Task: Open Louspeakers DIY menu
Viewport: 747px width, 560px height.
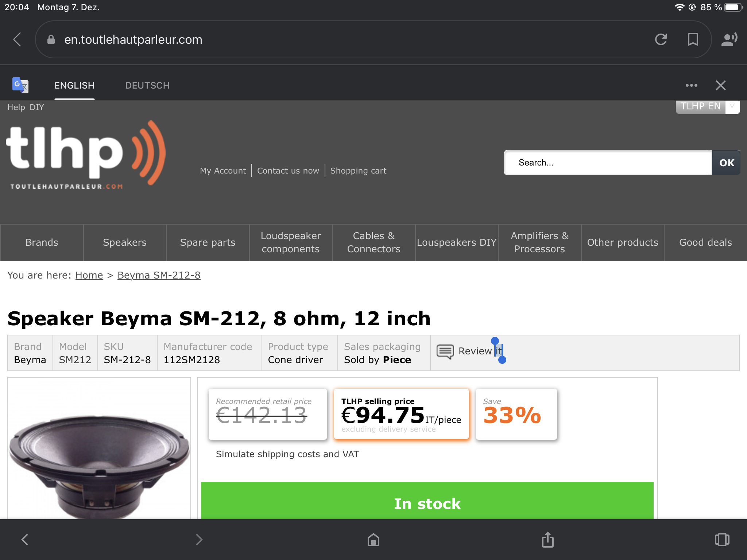Action: (x=457, y=242)
